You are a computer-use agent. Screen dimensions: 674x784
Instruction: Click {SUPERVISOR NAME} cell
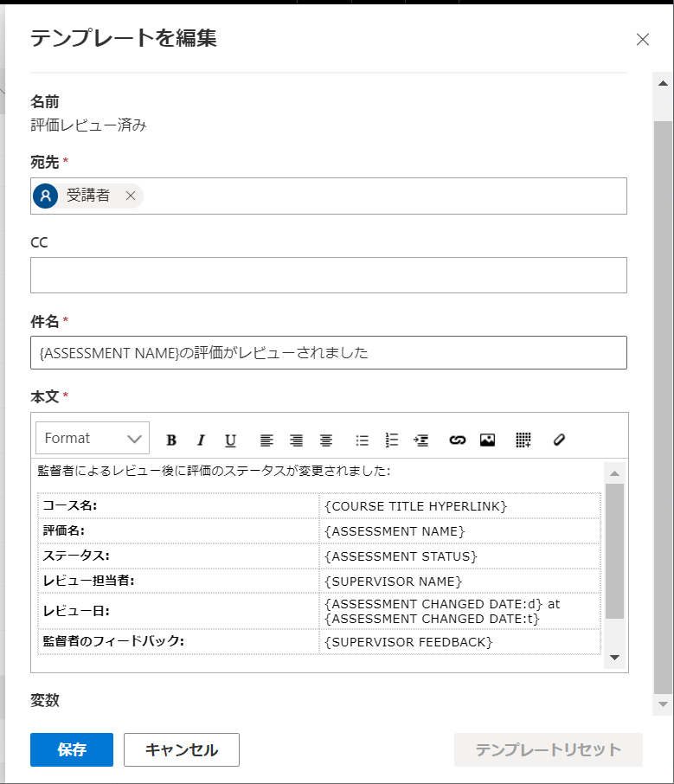pyautogui.click(x=459, y=581)
